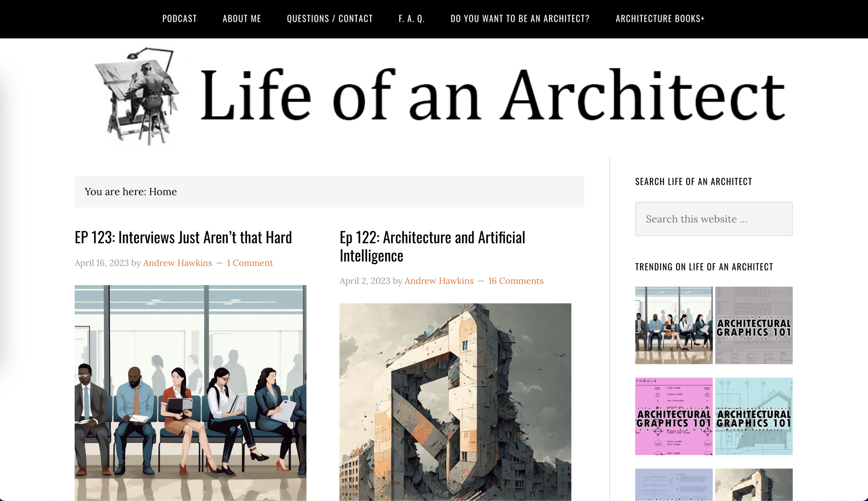This screenshot has height=501, width=868.
Task: Open the F. A. Q. page
Action: coord(411,18)
